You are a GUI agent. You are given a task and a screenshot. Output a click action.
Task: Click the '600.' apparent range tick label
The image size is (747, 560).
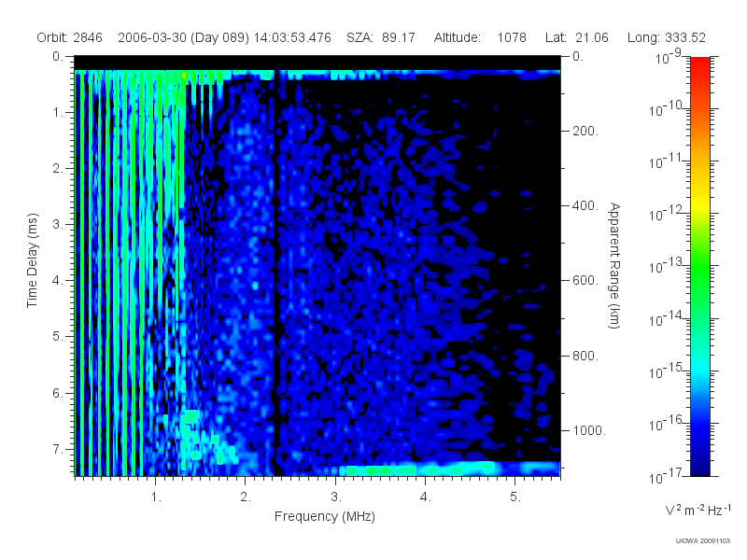pos(585,281)
